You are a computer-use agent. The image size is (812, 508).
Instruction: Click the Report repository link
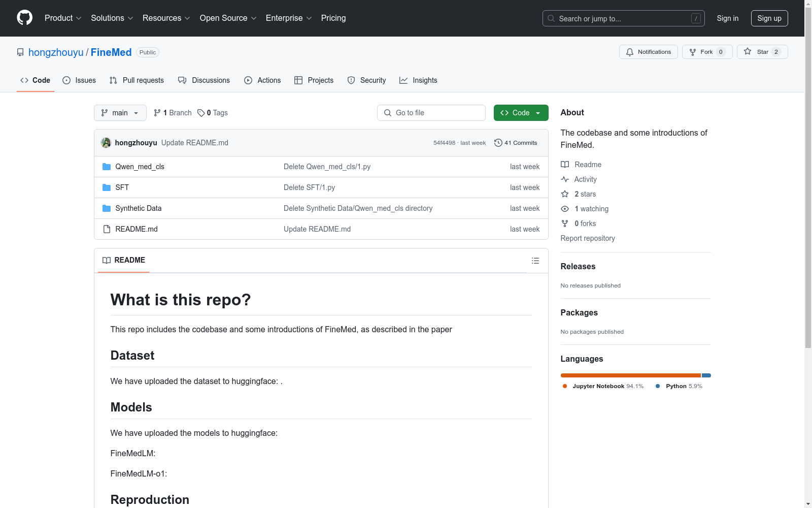(x=588, y=238)
